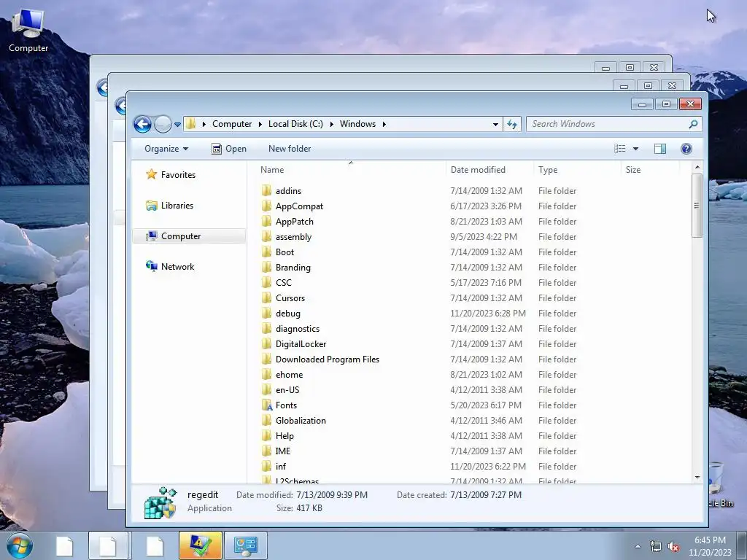747x560 pixels.
Task: Click the scrollbar up arrow in file list
Action: point(697,168)
